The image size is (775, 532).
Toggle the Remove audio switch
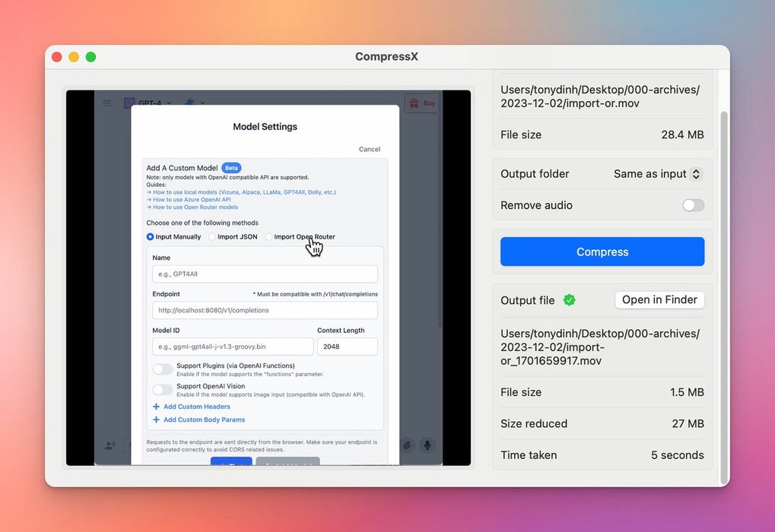tap(693, 205)
